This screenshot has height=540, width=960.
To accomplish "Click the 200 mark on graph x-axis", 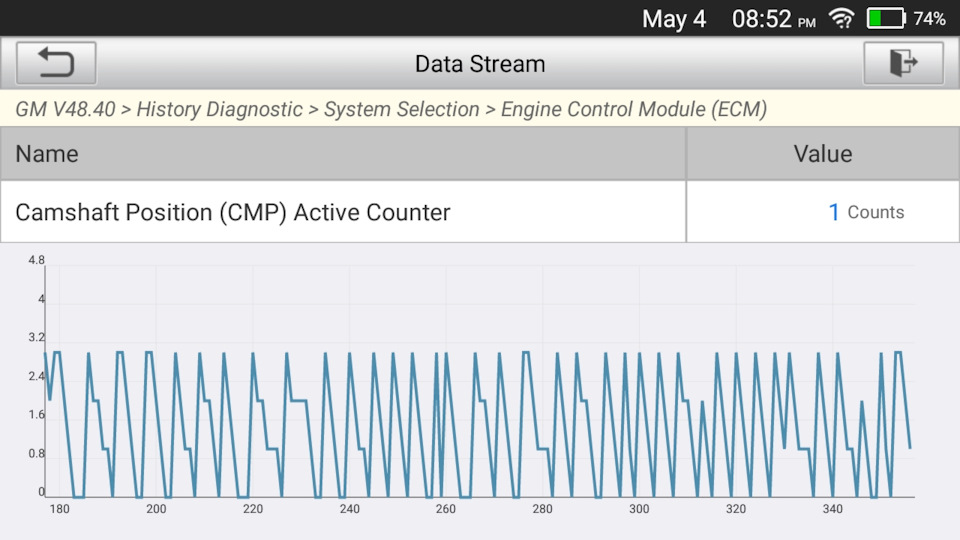I will [156, 509].
